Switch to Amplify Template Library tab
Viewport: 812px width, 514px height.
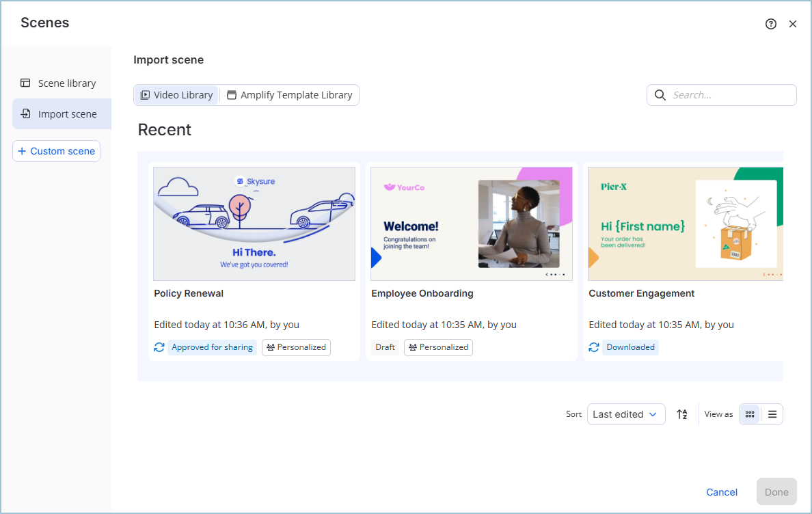point(289,95)
